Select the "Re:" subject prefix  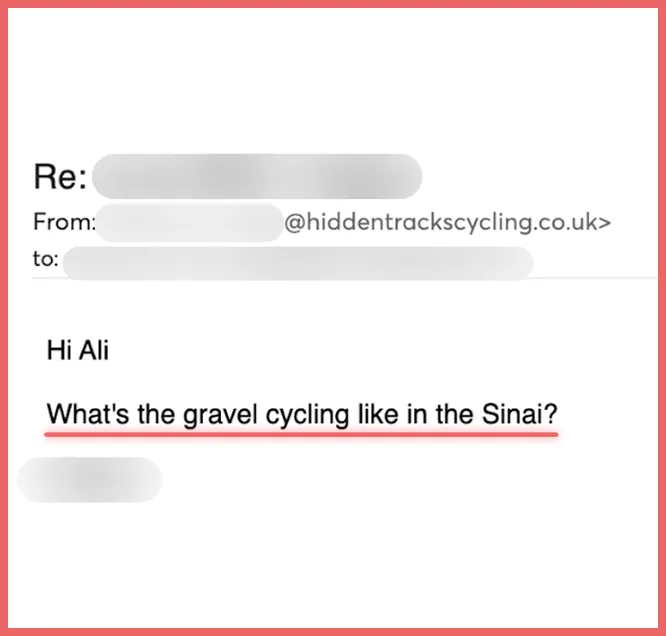(x=60, y=177)
